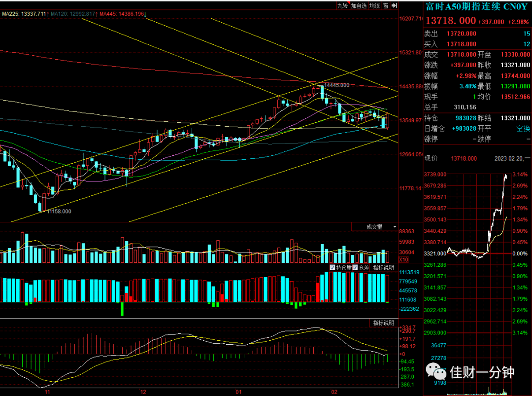Screen dimensions: 532x396
Task: Open the 窗 window layout icon
Action: tap(386, 6)
